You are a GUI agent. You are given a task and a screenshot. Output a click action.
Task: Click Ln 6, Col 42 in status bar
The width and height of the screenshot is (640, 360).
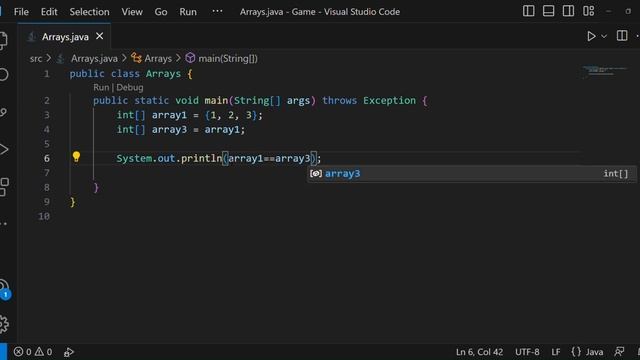point(479,352)
